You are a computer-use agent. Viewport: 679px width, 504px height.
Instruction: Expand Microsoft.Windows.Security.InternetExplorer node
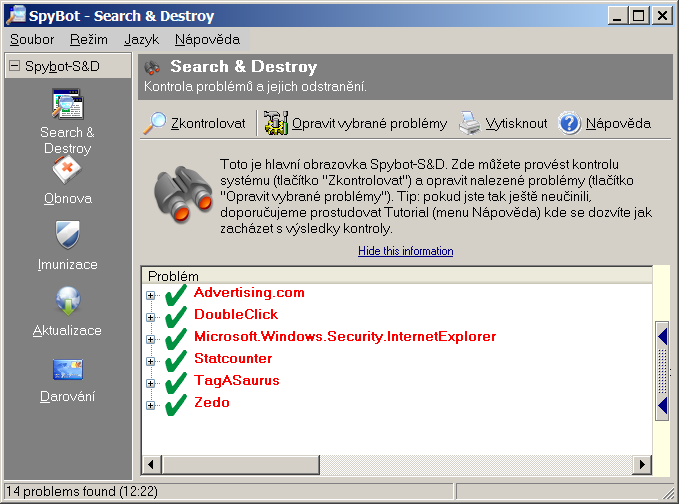coord(150,339)
